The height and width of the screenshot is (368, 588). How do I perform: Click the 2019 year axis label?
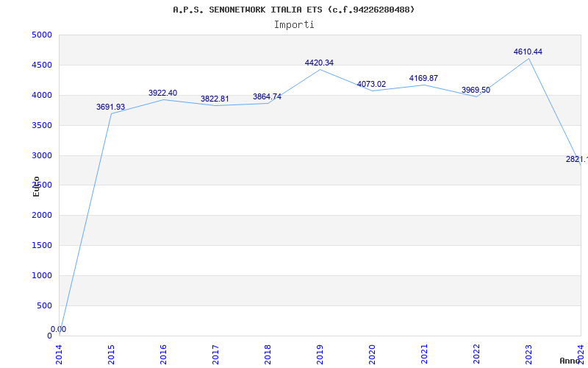320,355
